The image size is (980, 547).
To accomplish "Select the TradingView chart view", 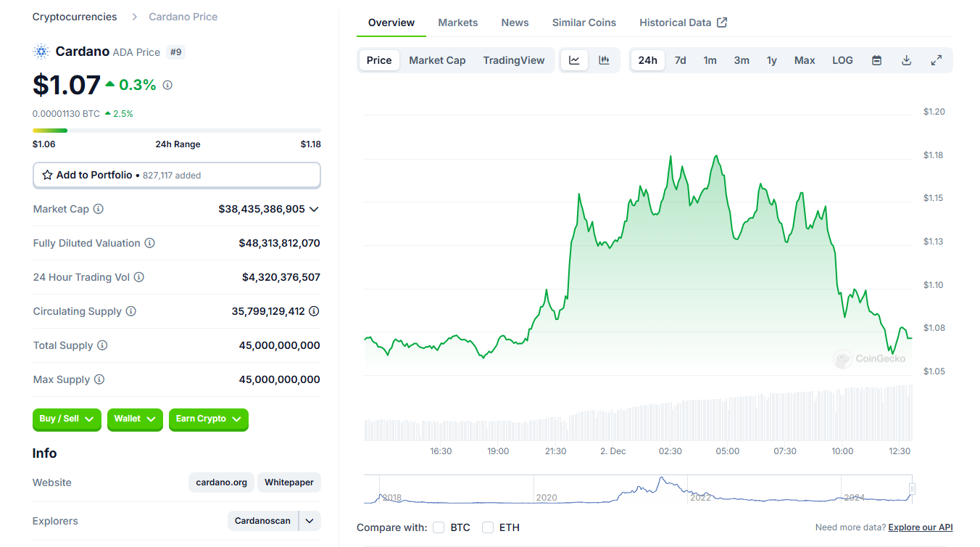I will coord(514,60).
